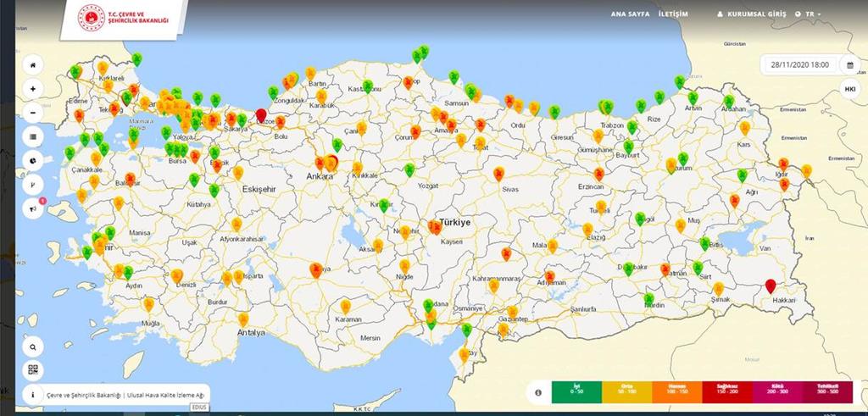Click the info icon at bottom left
The image size is (868, 416).
32,395
